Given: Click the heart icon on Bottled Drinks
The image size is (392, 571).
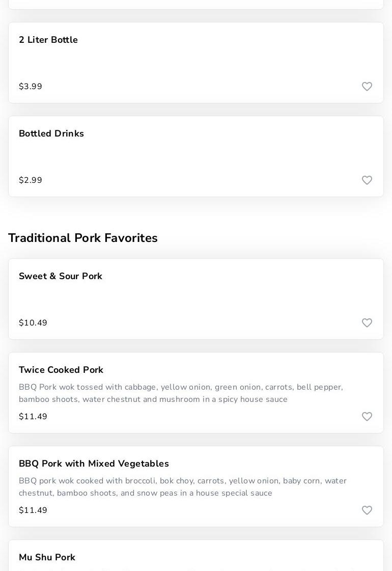Looking at the screenshot, I should (x=367, y=180).
